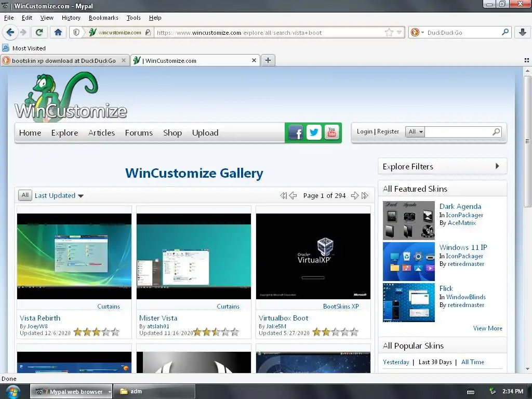The height and width of the screenshot is (399, 532).
Task: Click the Login link
Action: click(x=364, y=131)
